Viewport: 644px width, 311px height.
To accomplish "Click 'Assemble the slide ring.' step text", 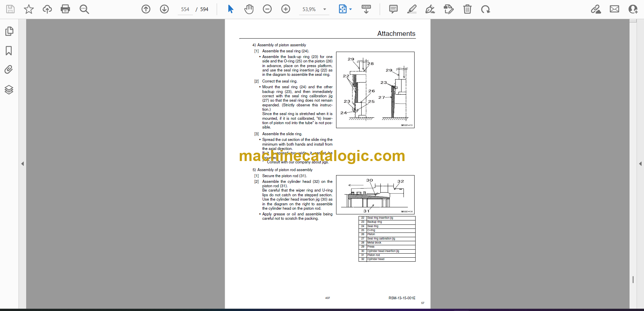I will (x=282, y=134).
